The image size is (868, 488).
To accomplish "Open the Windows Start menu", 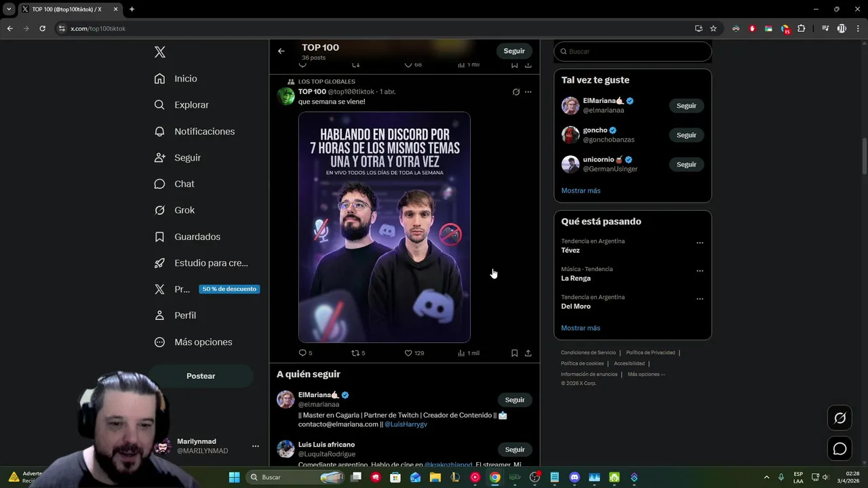I will click(234, 477).
